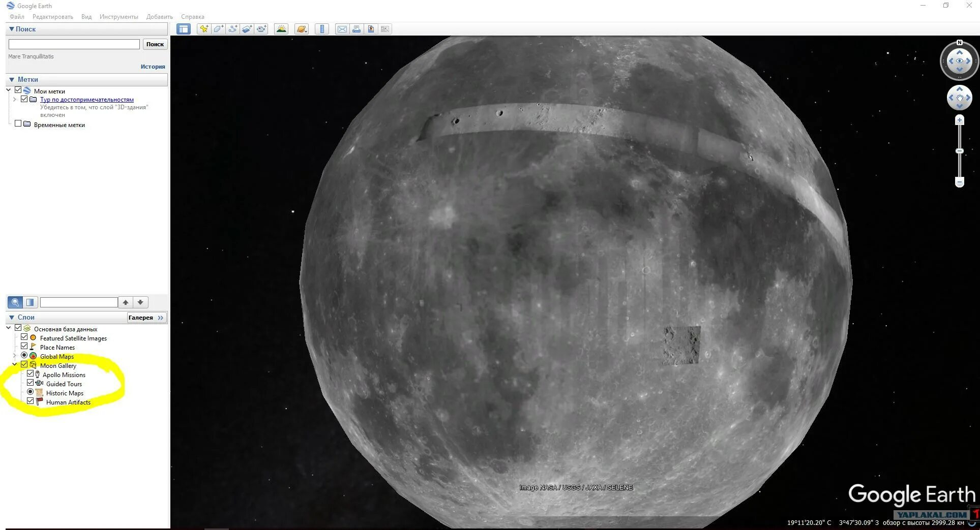Image resolution: width=980 pixels, height=530 pixels.
Task: Click the Place Names flag icon
Action: coord(33,347)
